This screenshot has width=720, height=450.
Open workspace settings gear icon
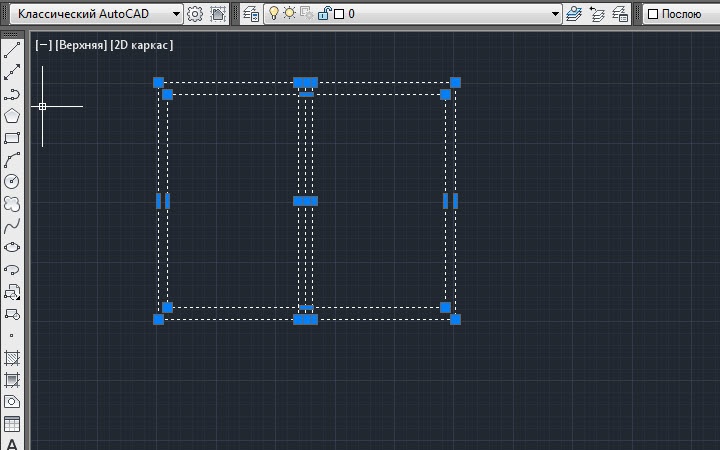195,14
